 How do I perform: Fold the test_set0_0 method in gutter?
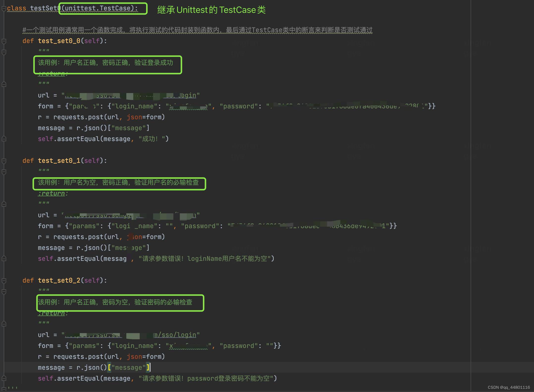click(4, 41)
